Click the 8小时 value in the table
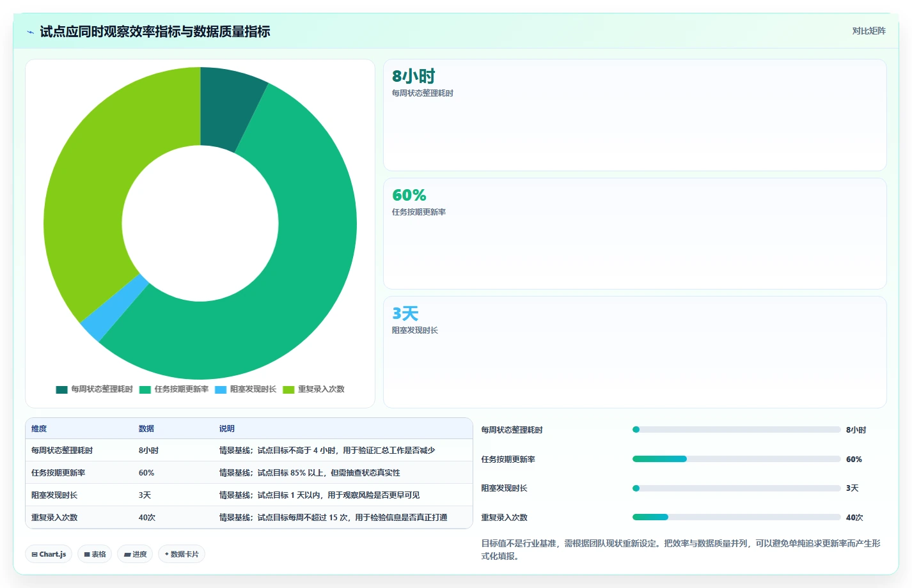This screenshot has height=588, width=912. [148, 451]
